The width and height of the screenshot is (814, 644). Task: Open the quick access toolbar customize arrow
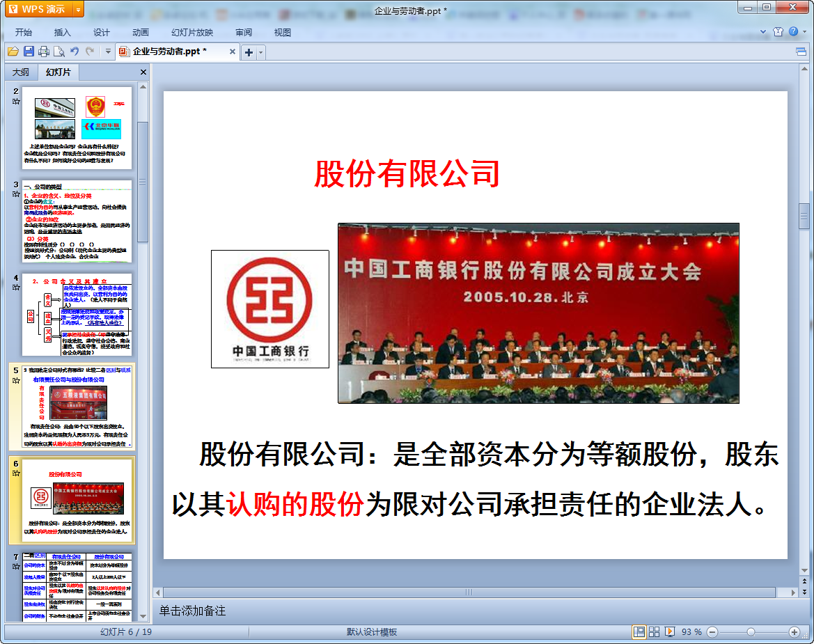(108, 52)
